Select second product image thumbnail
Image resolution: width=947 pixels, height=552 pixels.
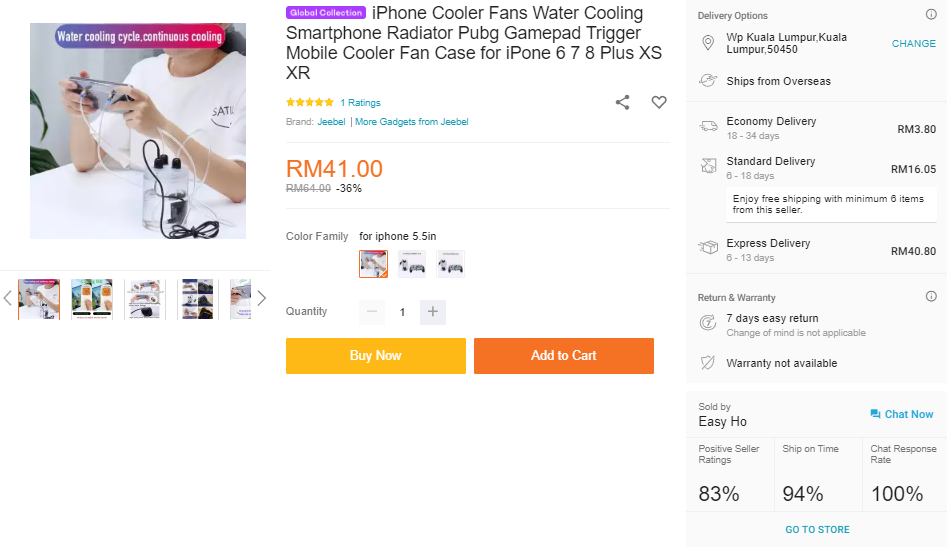92,299
